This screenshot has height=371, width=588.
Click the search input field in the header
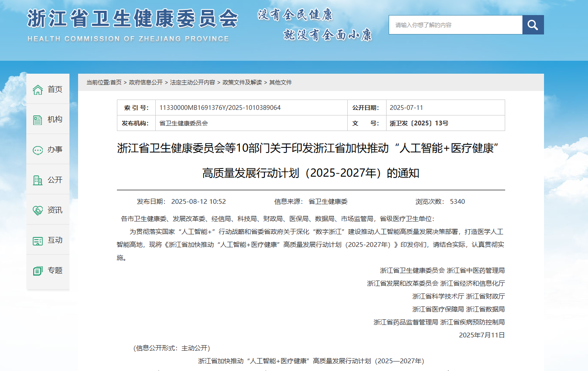point(455,25)
